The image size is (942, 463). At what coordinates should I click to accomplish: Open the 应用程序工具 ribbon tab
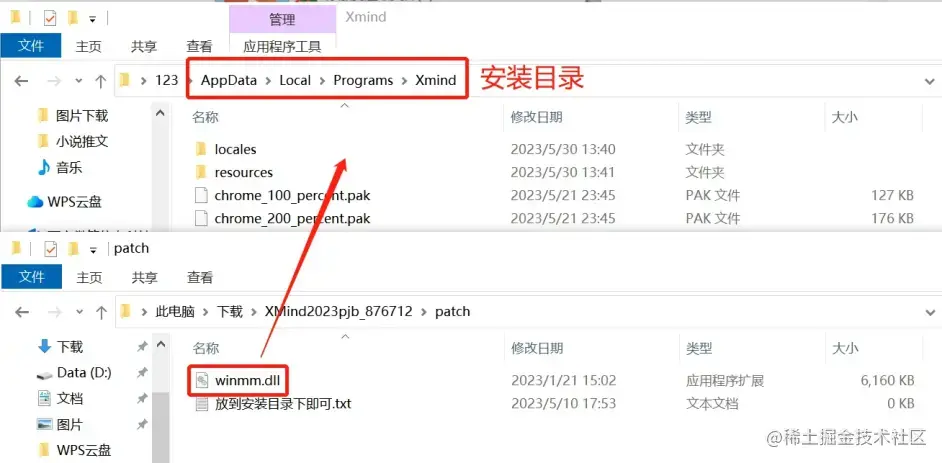pos(282,46)
